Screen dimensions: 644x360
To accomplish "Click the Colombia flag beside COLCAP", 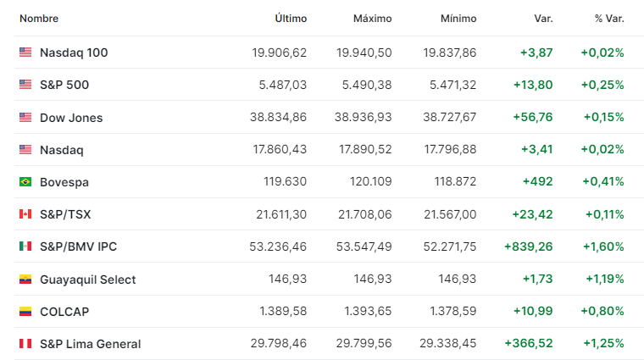I will (x=25, y=311).
